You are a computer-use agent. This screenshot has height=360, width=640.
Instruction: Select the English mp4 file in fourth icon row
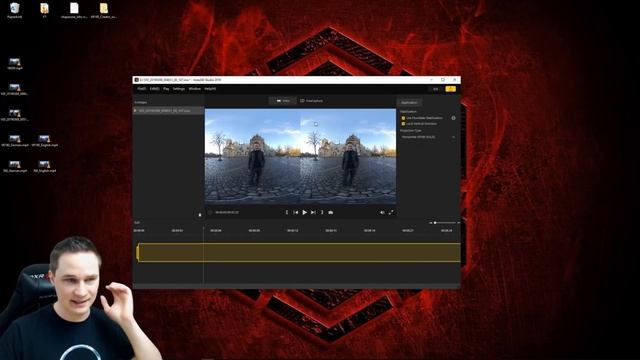point(44,141)
